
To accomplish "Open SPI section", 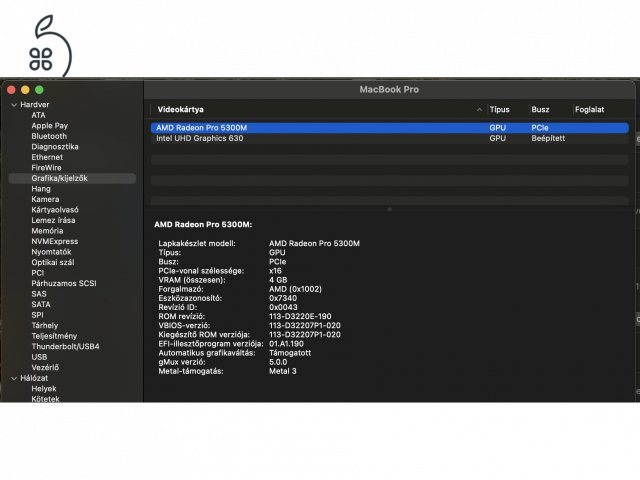I will point(37,315).
